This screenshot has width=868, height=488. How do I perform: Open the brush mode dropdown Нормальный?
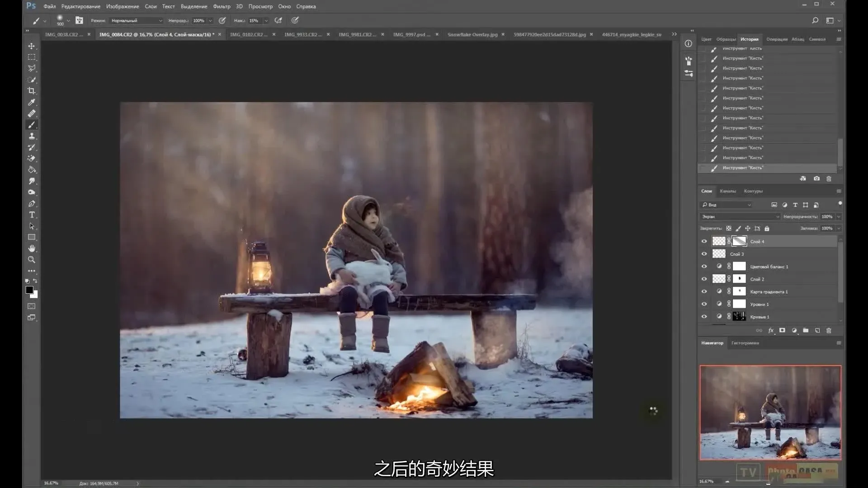136,20
